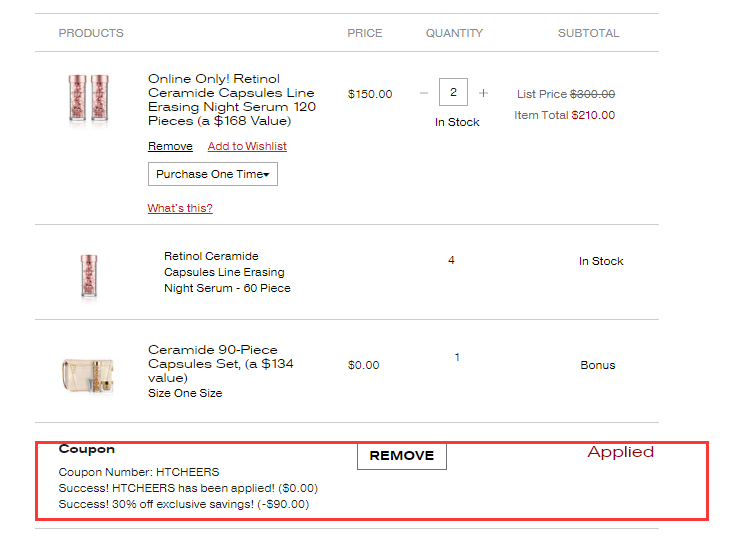This screenshot has width=732, height=536.
Task: Open the 60 Piece serum product thumbnail
Action: 89,276
